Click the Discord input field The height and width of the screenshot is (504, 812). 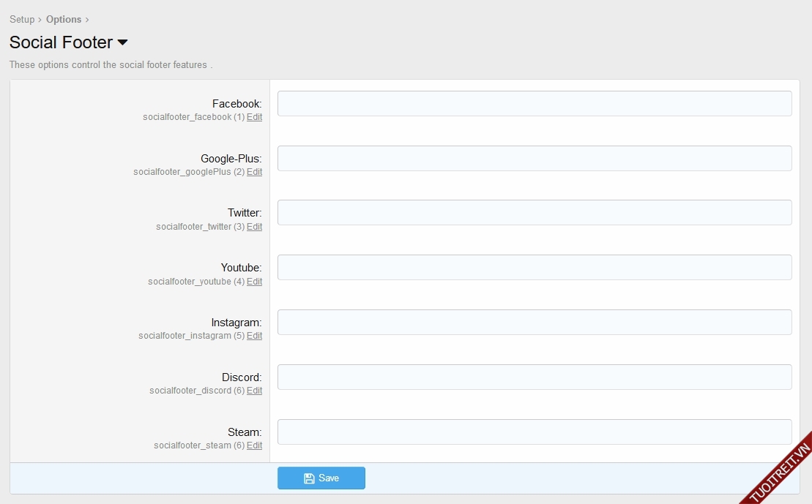click(x=534, y=377)
